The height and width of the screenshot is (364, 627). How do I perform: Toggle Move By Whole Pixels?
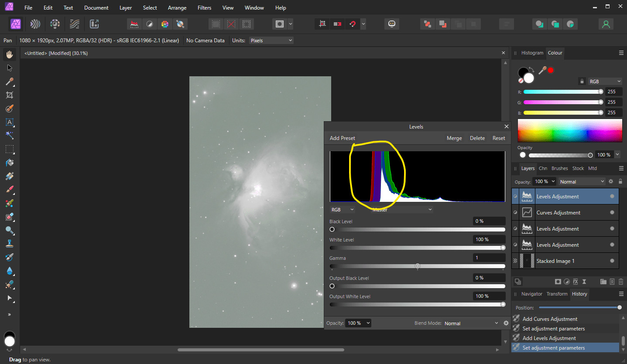(x=337, y=24)
